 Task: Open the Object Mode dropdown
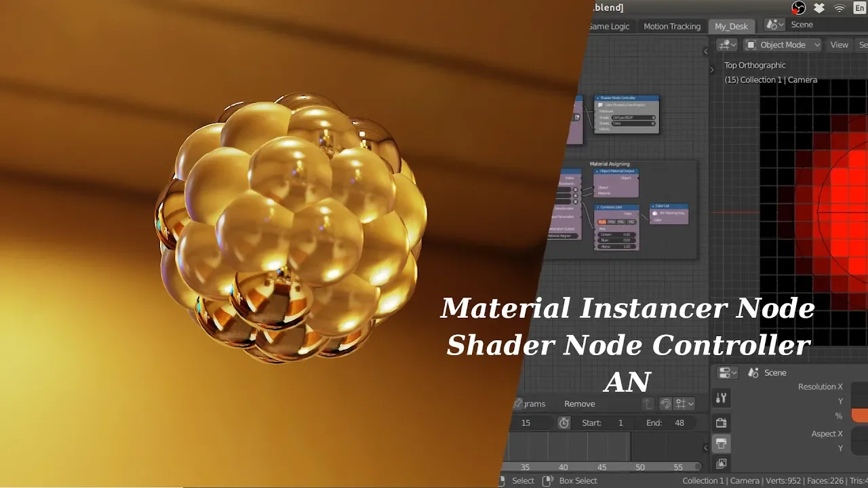click(783, 45)
